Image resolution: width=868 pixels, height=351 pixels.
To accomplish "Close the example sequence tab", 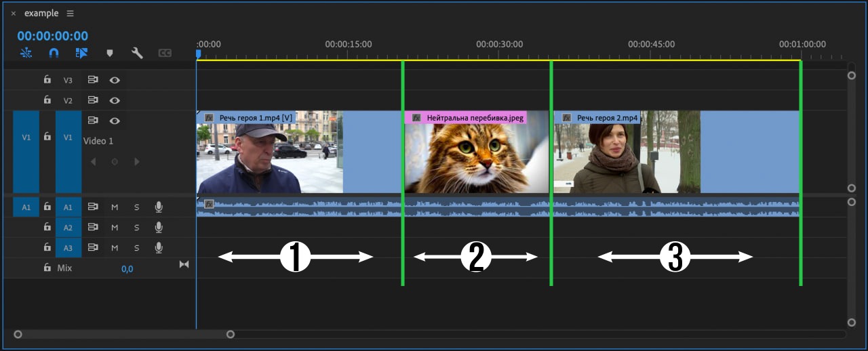I will (13, 14).
